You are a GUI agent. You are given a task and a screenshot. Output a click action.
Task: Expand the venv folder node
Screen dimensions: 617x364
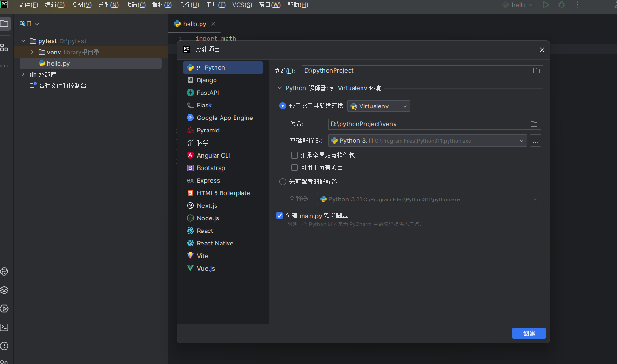coord(32,52)
